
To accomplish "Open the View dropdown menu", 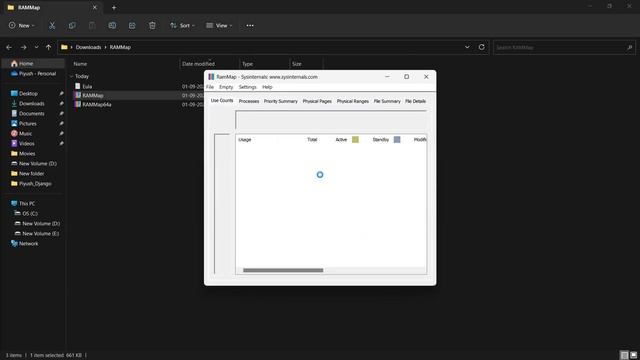I will point(219,26).
